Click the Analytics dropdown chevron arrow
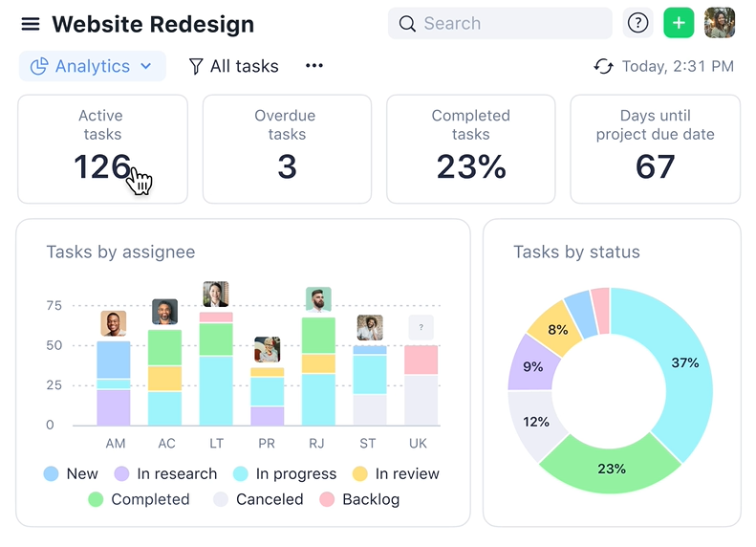 [146, 66]
